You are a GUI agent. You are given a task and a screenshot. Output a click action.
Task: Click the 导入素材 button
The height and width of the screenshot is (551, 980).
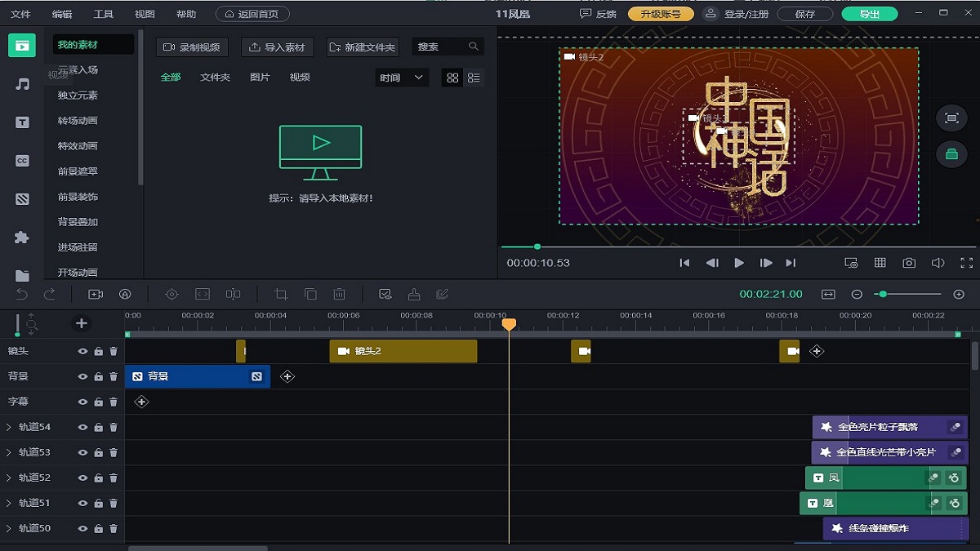coord(277,47)
